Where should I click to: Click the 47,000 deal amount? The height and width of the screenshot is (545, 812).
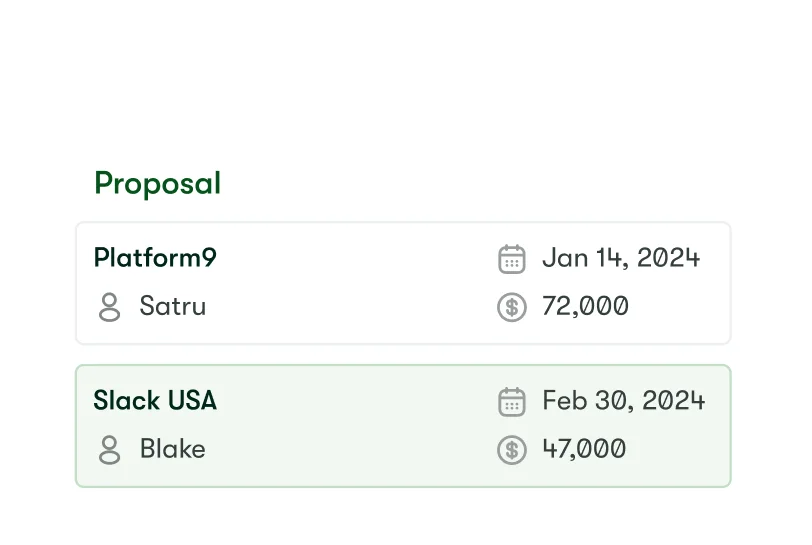[x=584, y=449]
